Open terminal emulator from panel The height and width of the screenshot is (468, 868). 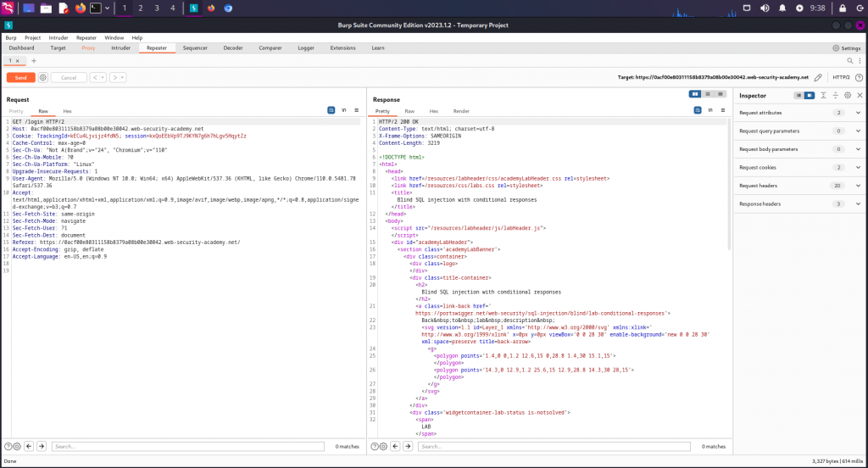point(96,8)
